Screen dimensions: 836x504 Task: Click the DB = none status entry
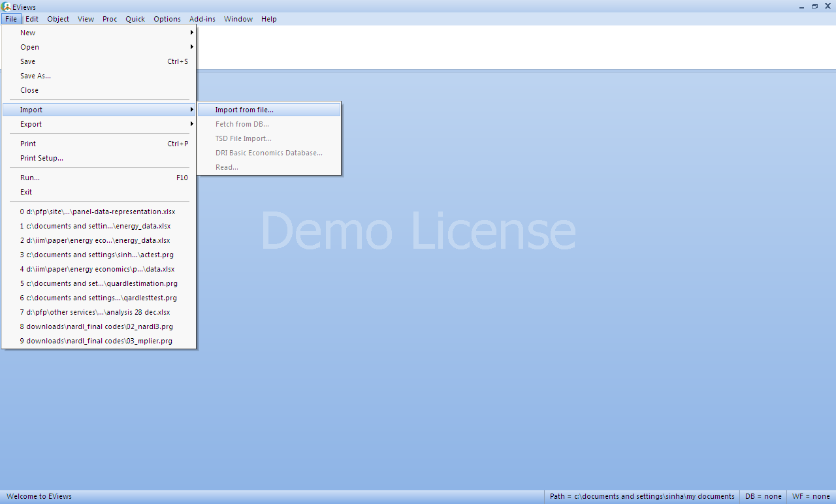[763, 496]
